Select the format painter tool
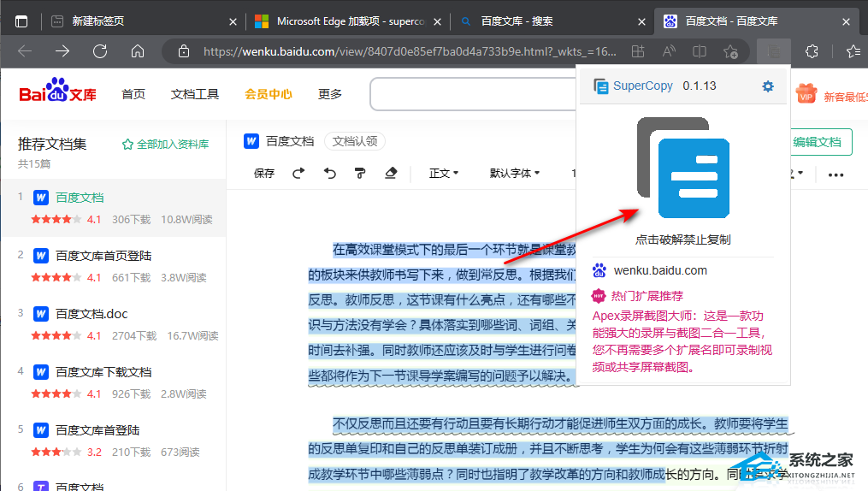868x491 pixels. tap(360, 174)
